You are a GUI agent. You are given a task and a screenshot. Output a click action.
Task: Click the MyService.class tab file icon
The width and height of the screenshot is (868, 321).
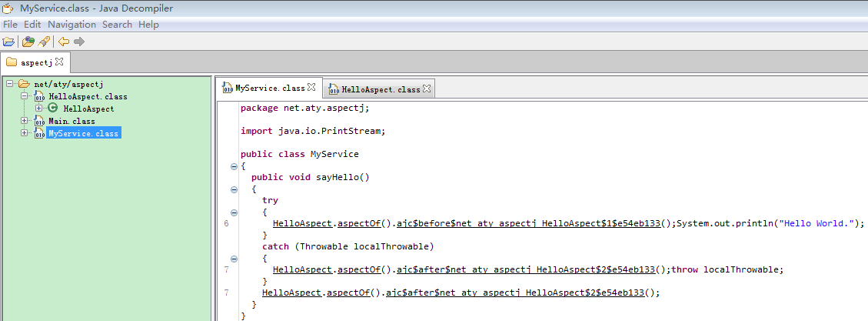227,89
